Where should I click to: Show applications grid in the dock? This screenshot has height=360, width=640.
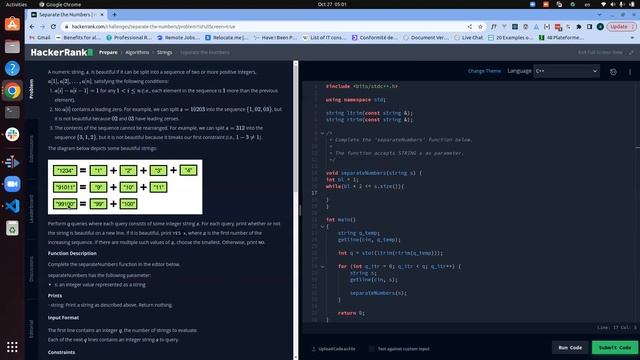(12, 347)
